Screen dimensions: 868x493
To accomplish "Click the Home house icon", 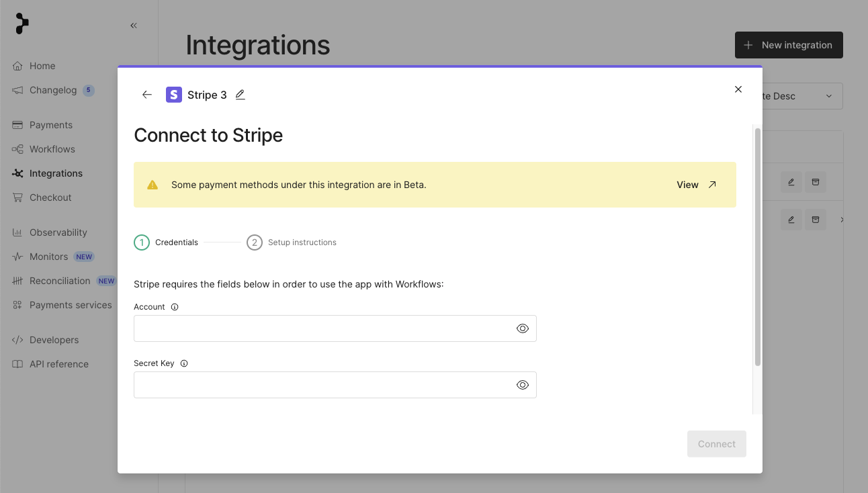I will click(17, 66).
